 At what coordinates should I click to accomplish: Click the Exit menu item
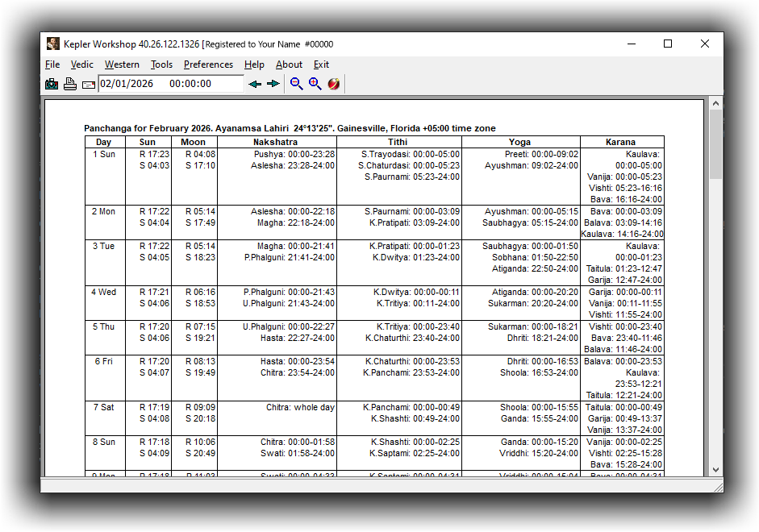pos(321,64)
